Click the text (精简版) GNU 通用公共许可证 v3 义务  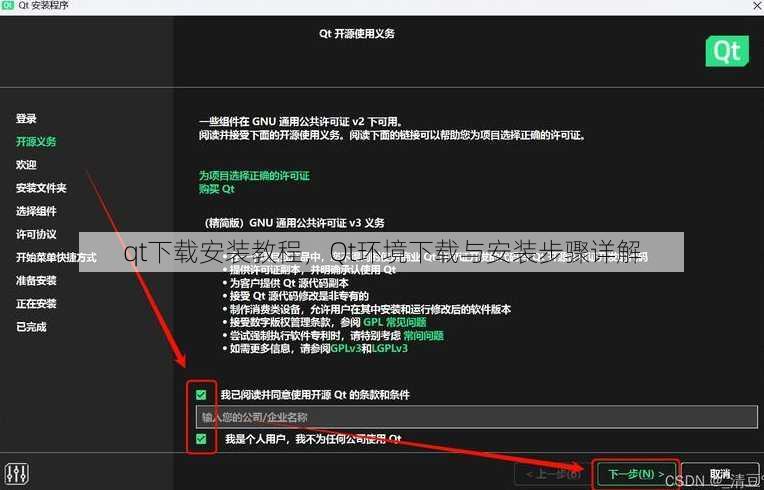pyautogui.click(x=295, y=223)
